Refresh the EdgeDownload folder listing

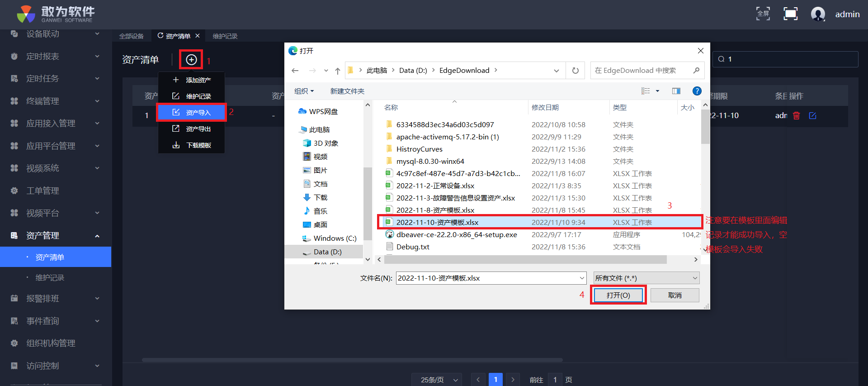(575, 71)
